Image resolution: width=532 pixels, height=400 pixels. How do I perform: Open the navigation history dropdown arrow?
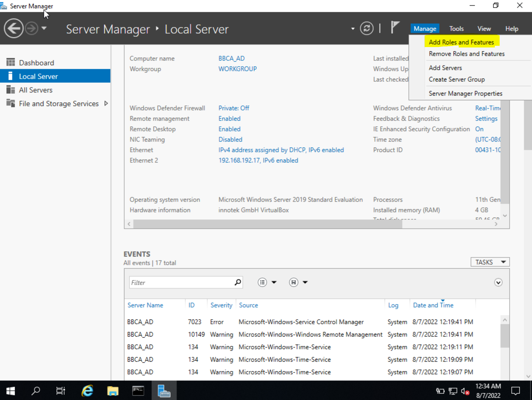pos(44,28)
